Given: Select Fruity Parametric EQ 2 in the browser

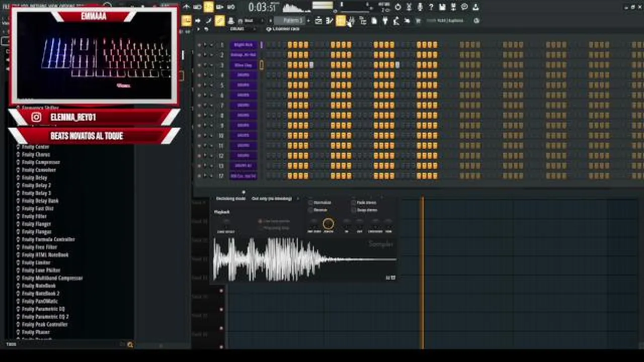Looking at the screenshot, I should [45, 317].
